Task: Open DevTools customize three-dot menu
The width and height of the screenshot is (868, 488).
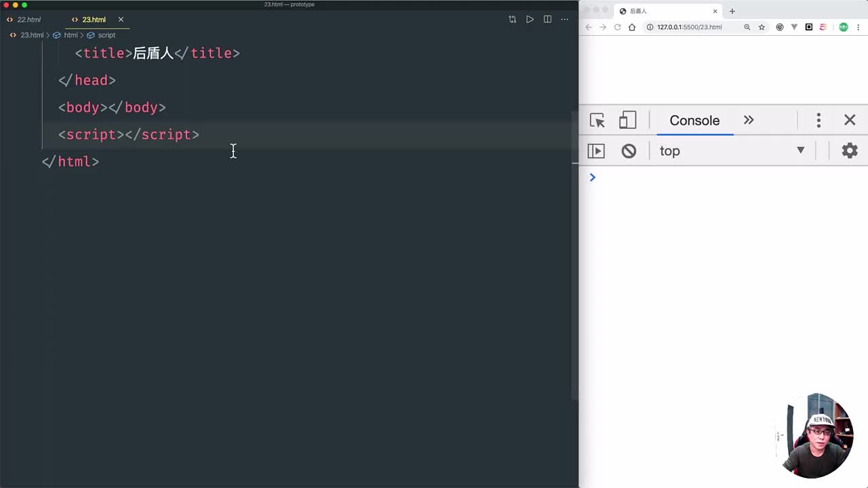Action: tap(818, 121)
